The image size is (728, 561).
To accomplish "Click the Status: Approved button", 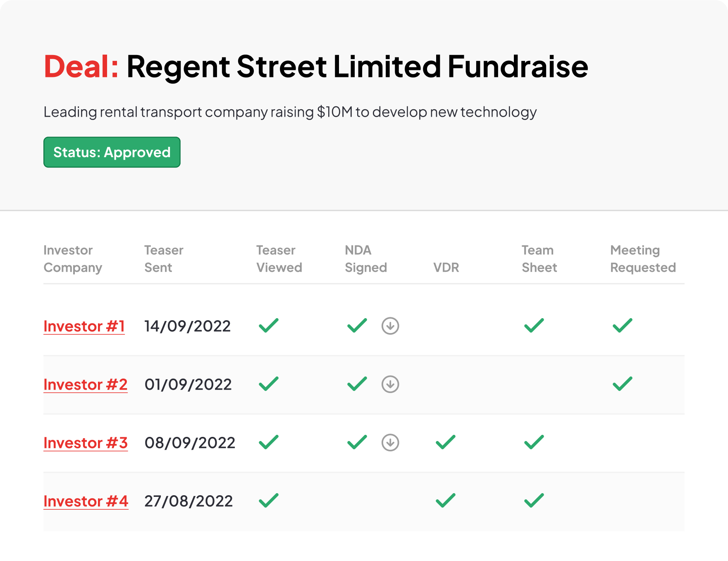I will coord(112,152).
